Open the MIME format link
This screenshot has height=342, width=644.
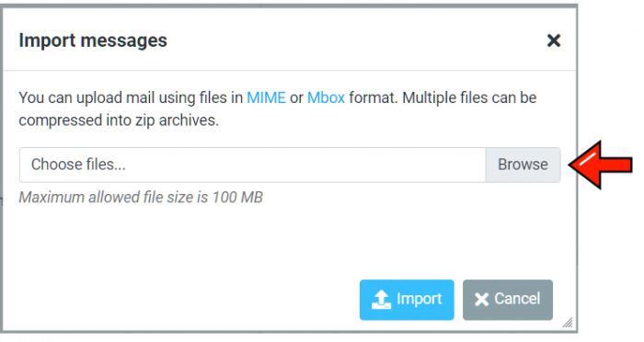tap(266, 97)
